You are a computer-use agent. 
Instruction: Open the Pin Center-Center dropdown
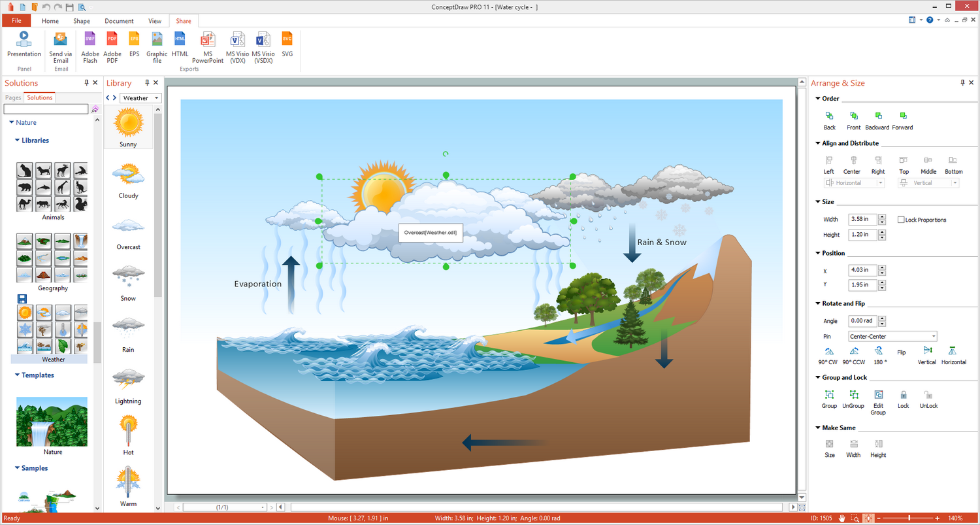[934, 336]
